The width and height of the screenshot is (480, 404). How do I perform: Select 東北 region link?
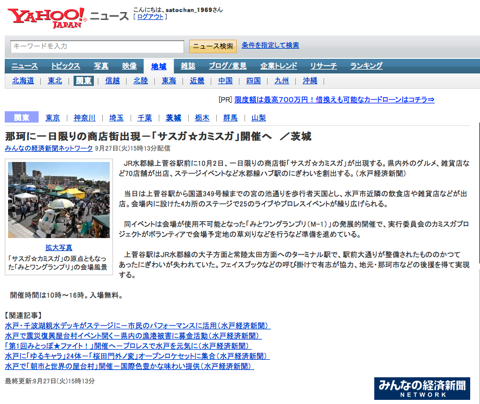pyautogui.click(x=55, y=81)
